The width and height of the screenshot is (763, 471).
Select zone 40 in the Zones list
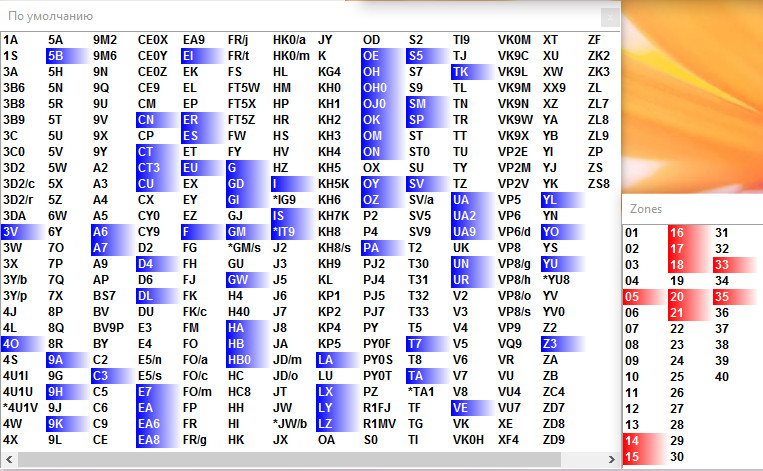721,377
